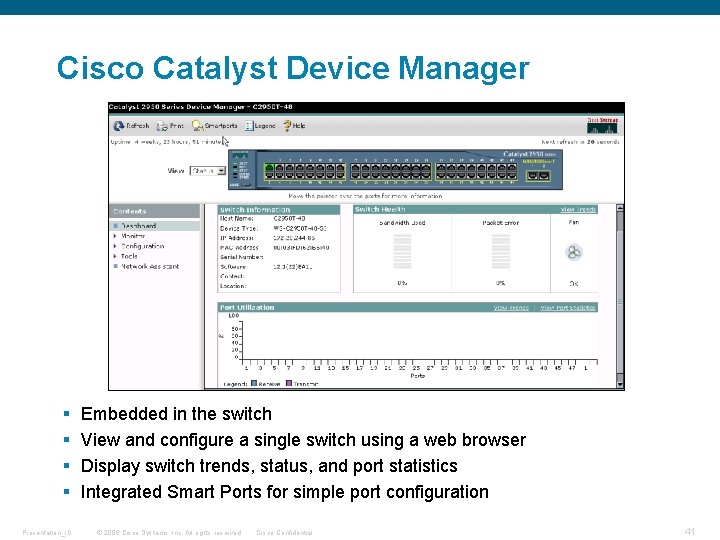This screenshot has height=540, width=720.
Task: Open the View dropdown list
Action: click(x=208, y=171)
